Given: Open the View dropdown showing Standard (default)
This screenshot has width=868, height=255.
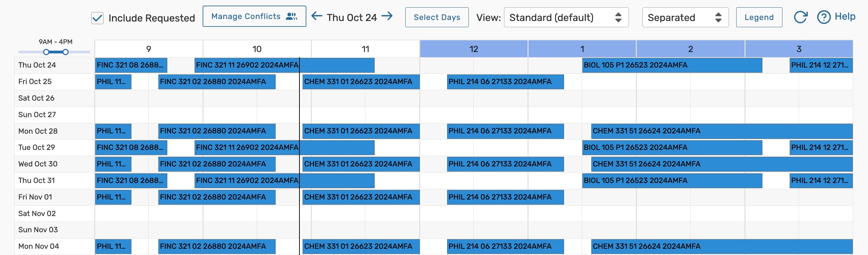Looking at the screenshot, I should (566, 17).
